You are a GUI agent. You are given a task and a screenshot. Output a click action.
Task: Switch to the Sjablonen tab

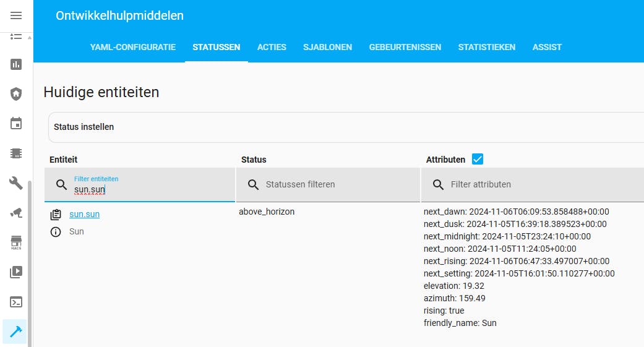(327, 47)
